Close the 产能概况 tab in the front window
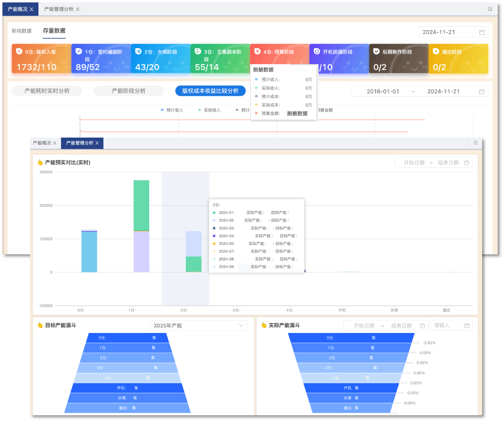The image size is (504, 422). pos(54,143)
